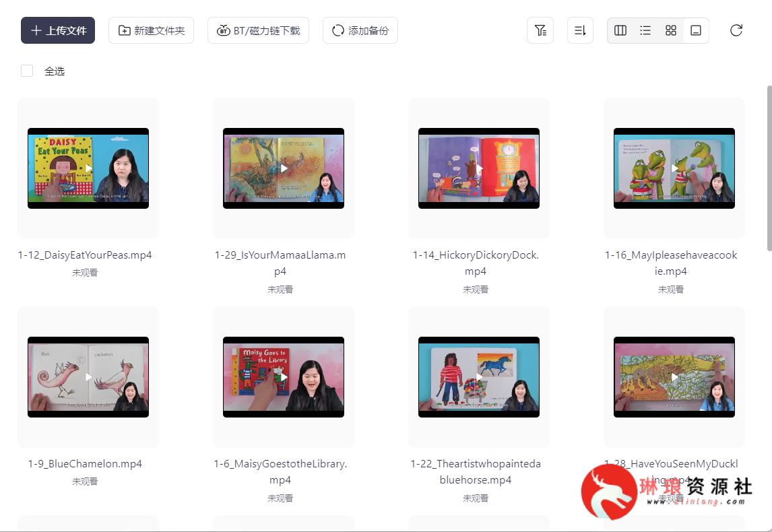Image resolution: width=772 pixels, height=532 pixels.
Task: Select file name 1-16_MayIpleasehaveacookie.mp4
Action: coord(671,263)
